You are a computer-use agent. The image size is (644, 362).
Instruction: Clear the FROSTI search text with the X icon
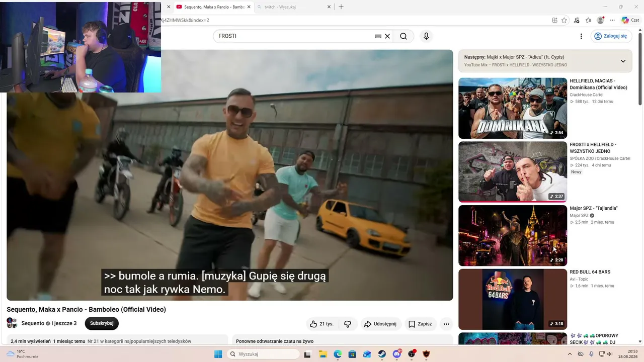387,36
